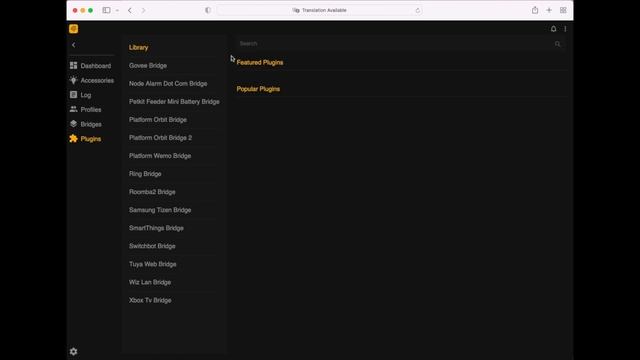Select Samsung Tizen Bridge
Screen dimensions: 640x360
160,210
